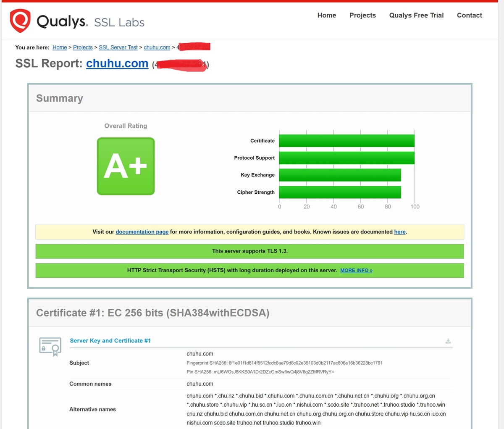Click the Key Exchange score bar
Viewport: 504px width, 429px height.
340,175
